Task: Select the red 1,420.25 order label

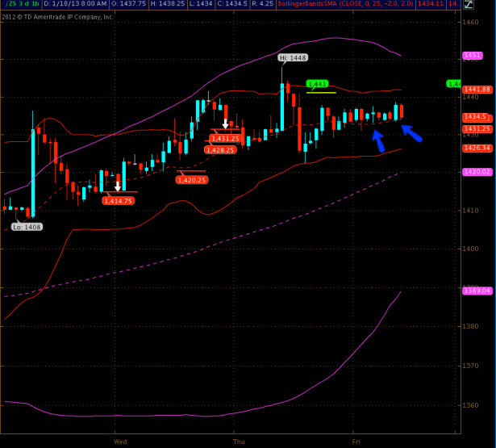Action: pyautogui.click(x=191, y=180)
